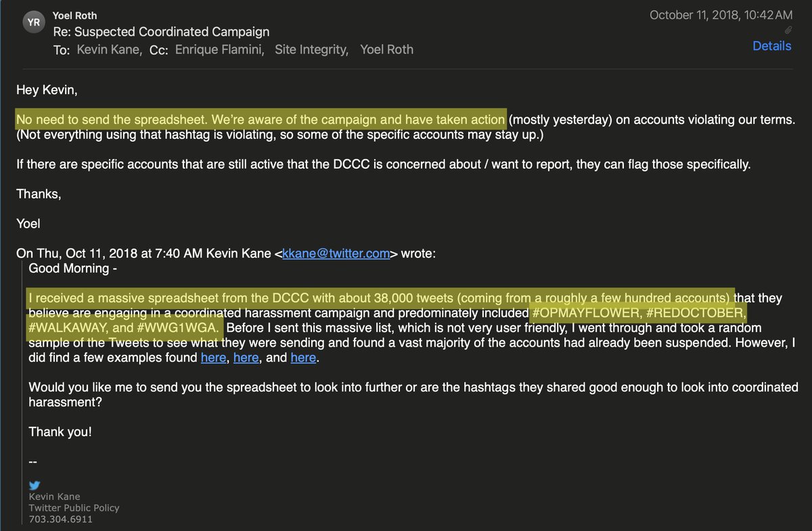
Task: Click phone number 703.304.6911
Action: (60, 519)
